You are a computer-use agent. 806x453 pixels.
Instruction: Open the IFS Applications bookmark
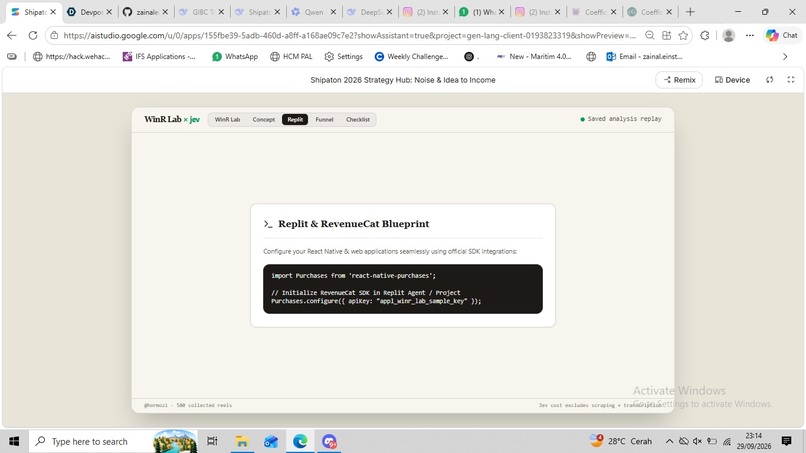pyautogui.click(x=159, y=57)
